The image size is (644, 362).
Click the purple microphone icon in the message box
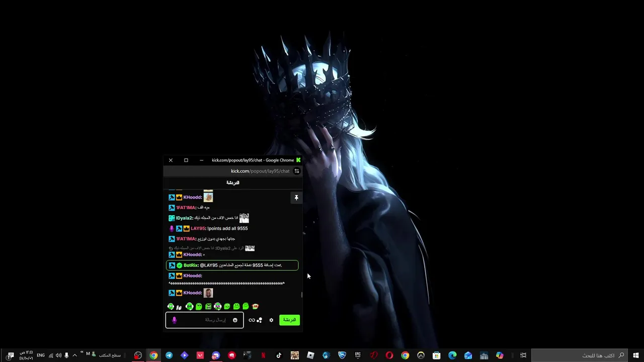(x=175, y=320)
